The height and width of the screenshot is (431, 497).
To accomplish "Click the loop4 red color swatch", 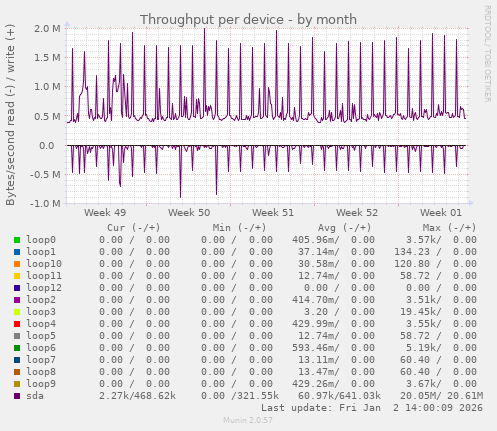I will click(x=17, y=324).
